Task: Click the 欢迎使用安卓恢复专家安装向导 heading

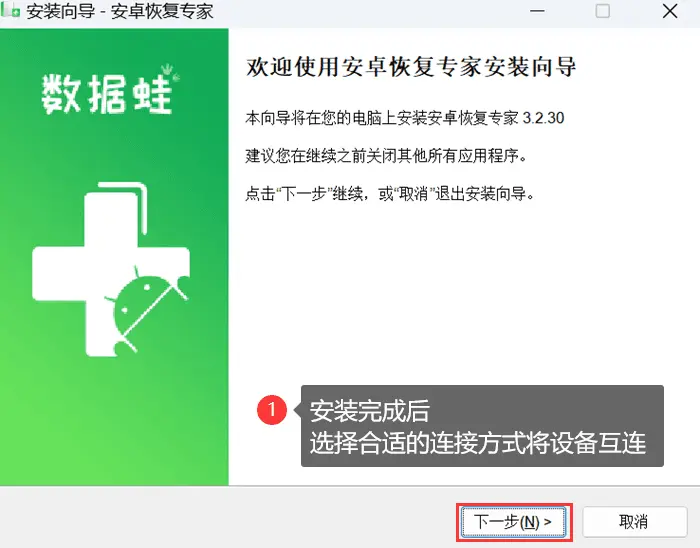Action: [411, 67]
